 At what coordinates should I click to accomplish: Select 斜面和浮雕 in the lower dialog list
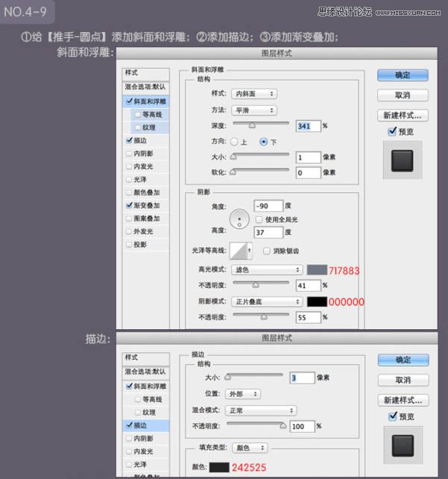146,386
